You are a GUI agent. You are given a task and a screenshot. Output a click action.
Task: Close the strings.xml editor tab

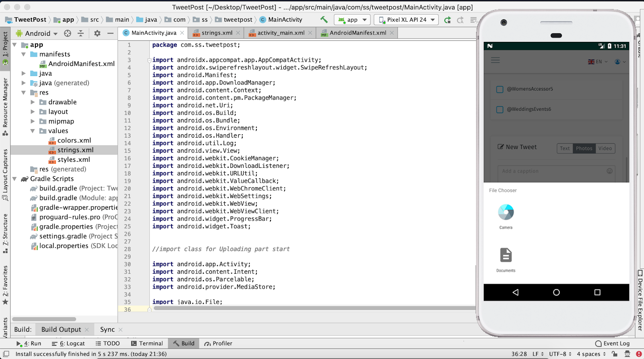tap(238, 33)
